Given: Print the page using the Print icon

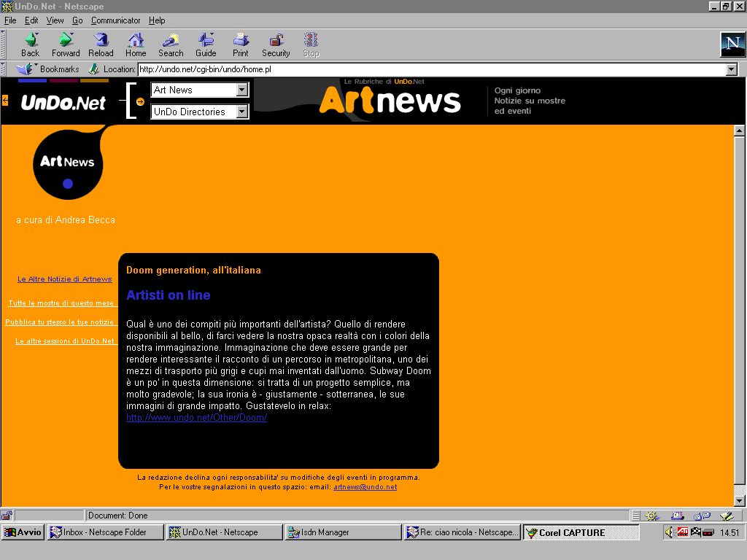Looking at the screenshot, I should (x=241, y=44).
